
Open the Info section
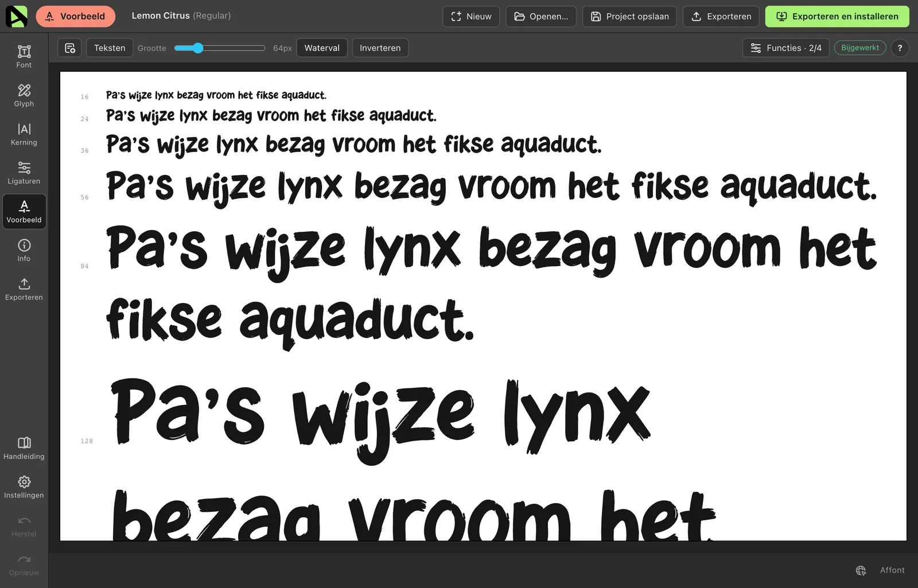[x=24, y=250]
